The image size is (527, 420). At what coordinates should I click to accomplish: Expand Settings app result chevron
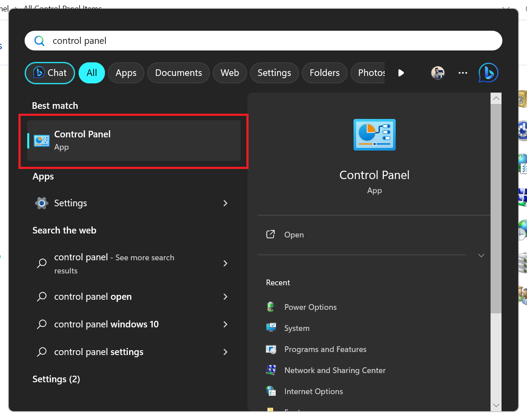225,203
